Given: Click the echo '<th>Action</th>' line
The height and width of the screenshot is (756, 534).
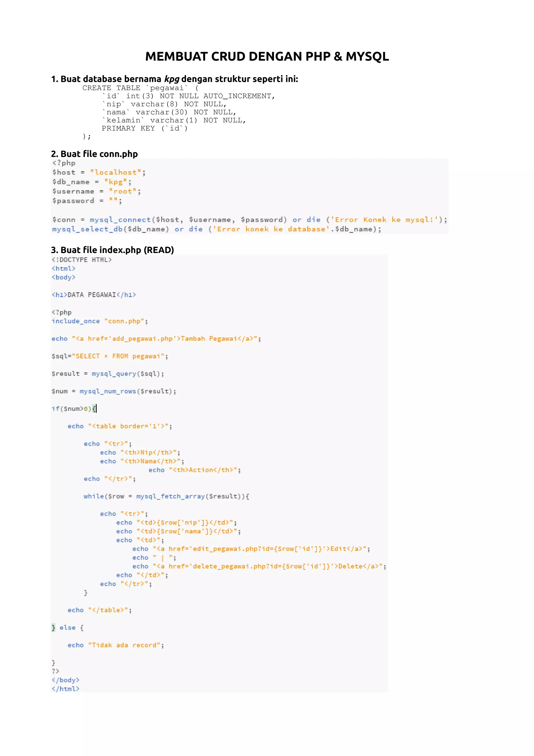Looking at the screenshot, I should pyautogui.click(x=195, y=470).
